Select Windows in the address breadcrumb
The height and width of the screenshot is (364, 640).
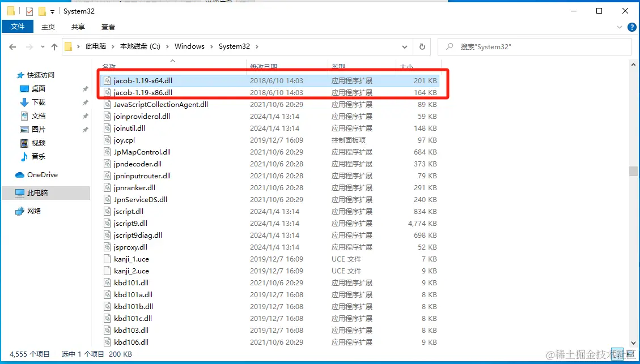pyautogui.click(x=189, y=46)
